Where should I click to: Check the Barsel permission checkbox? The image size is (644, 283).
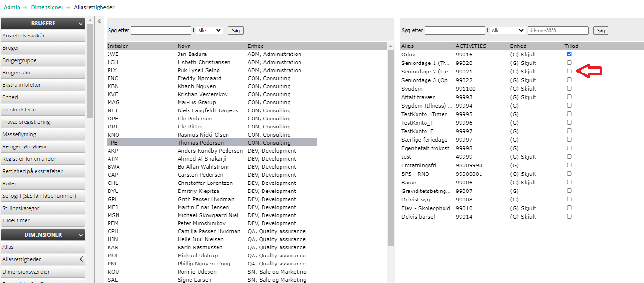pyautogui.click(x=569, y=182)
